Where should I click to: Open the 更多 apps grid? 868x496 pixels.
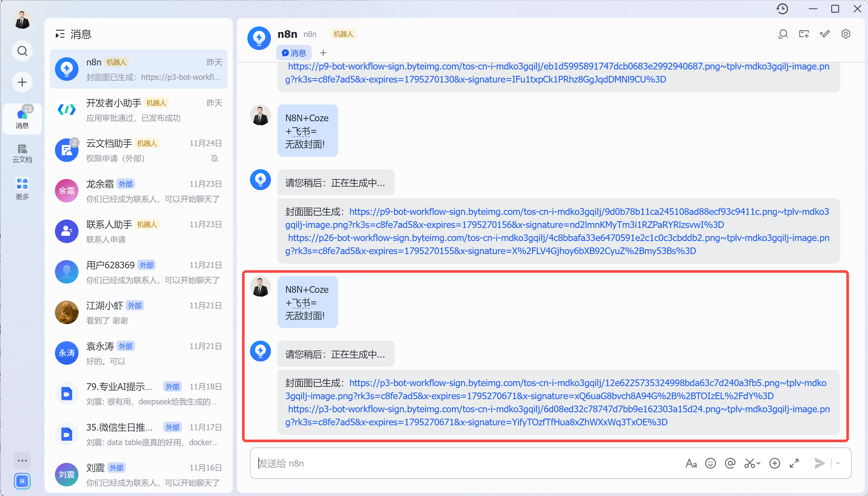(x=22, y=188)
